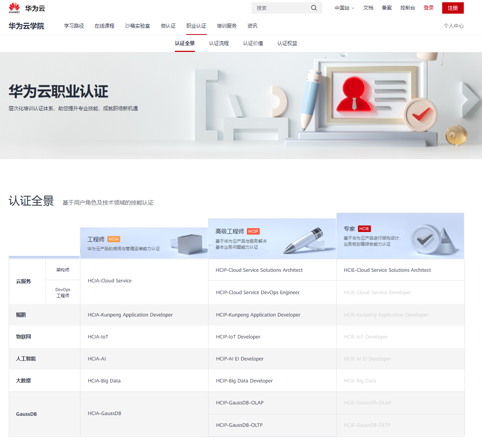482x448 pixels.
Task: Go to 个人中心
Action: click(x=454, y=26)
